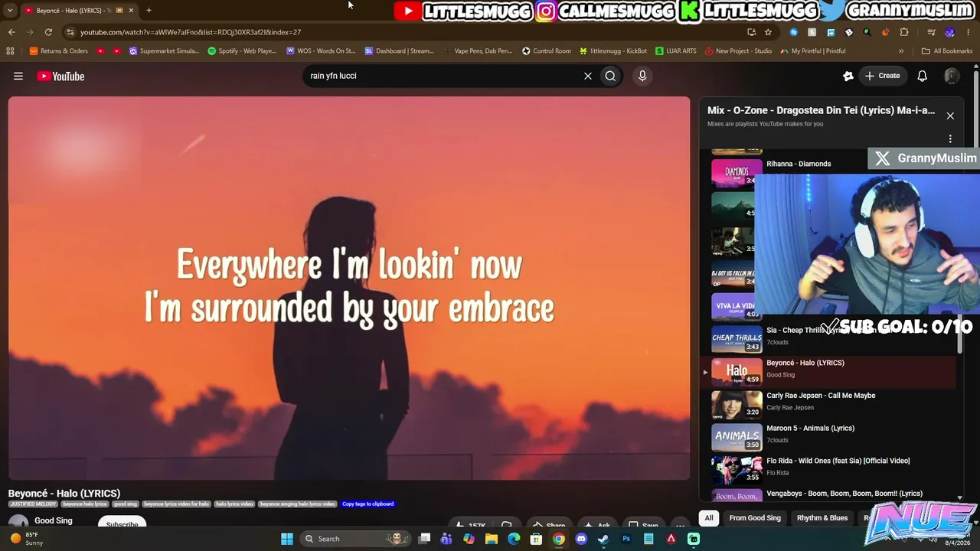Select the All filter chip
This screenshot has width=980, height=551.
pyautogui.click(x=709, y=518)
